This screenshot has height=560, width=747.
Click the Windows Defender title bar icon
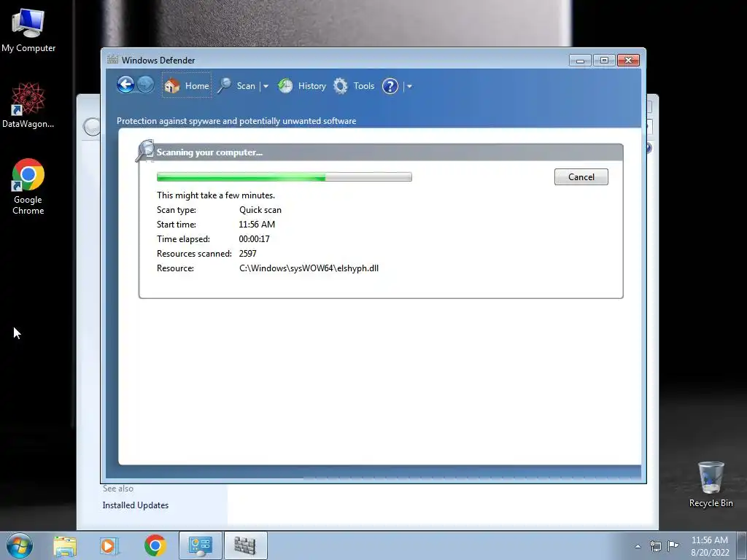click(x=112, y=60)
